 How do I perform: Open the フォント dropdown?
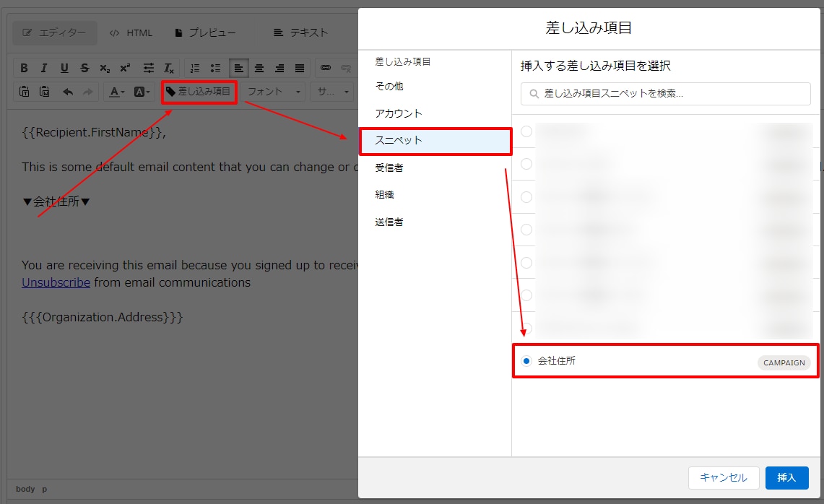(x=274, y=92)
